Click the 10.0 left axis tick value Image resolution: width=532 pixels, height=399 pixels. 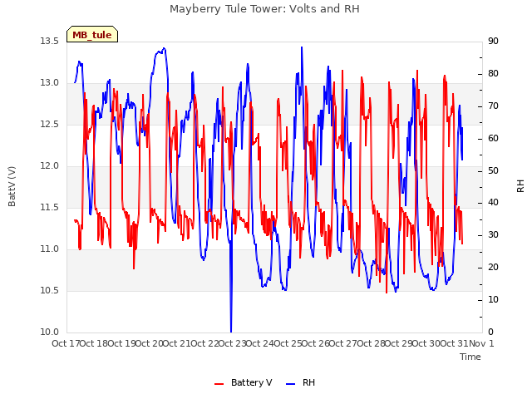click(49, 332)
